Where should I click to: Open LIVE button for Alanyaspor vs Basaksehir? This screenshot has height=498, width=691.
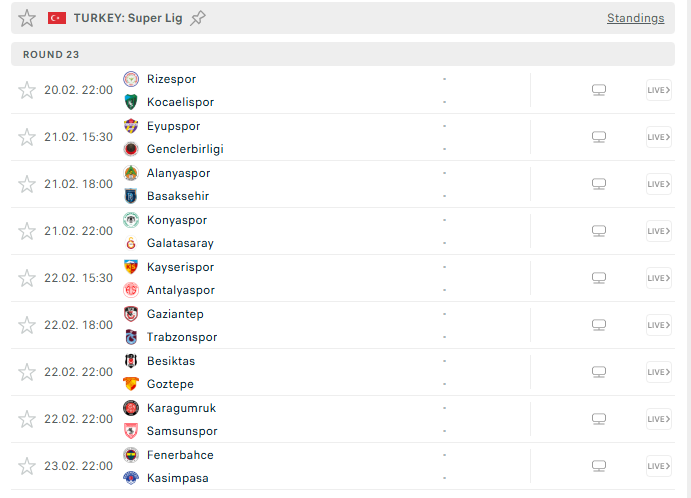(x=658, y=184)
